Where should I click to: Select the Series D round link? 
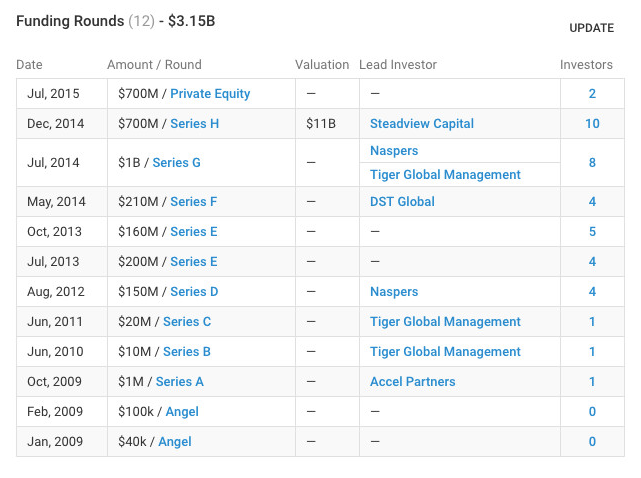pyautogui.click(x=194, y=292)
